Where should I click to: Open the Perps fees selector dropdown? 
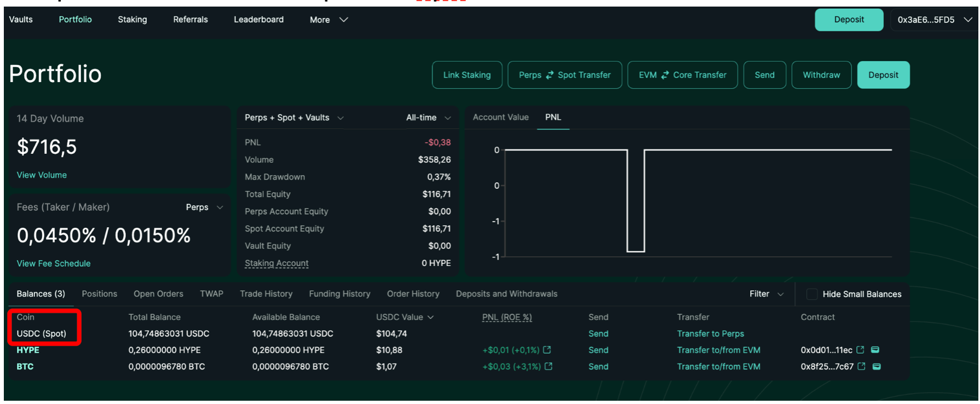204,207
